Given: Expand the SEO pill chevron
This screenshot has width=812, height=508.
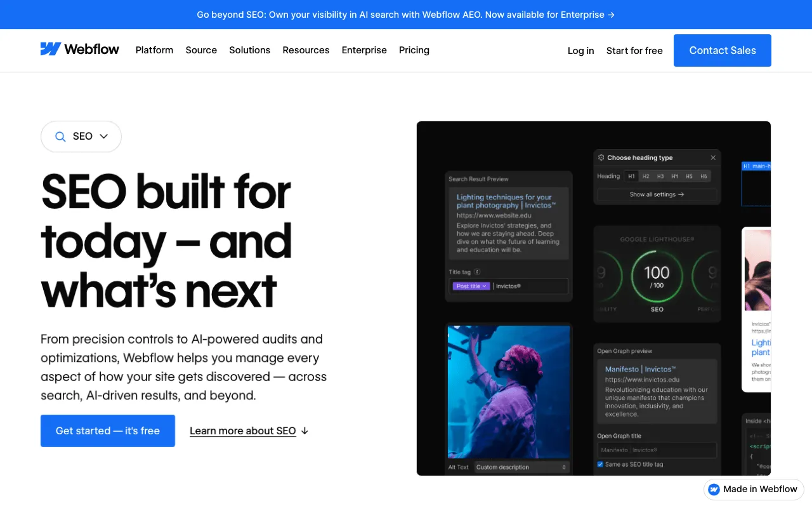Looking at the screenshot, I should click(103, 137).
